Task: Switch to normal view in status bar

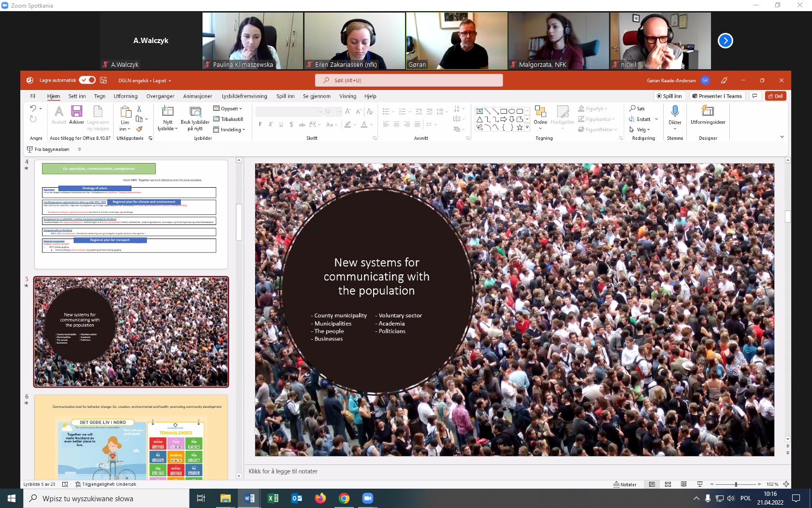Action: click(652, 484)
